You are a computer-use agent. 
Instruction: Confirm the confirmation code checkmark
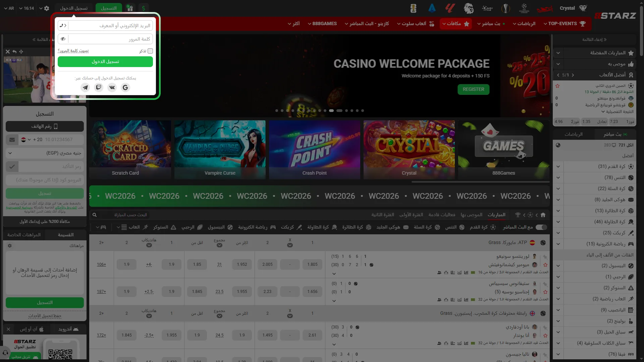pyautogui.click(x=12, y=167)
